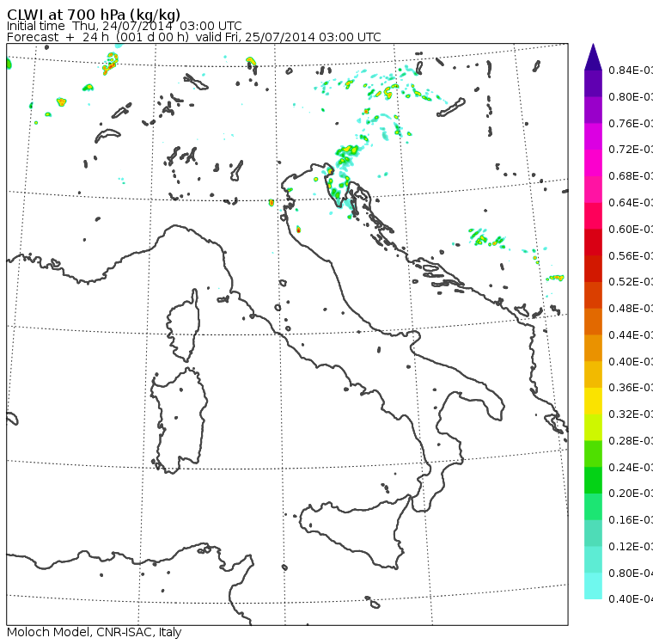This screenshot has height=644, width=653.
Task: Click the 0.28E-03 legend label
Action: tap(631, 440)
